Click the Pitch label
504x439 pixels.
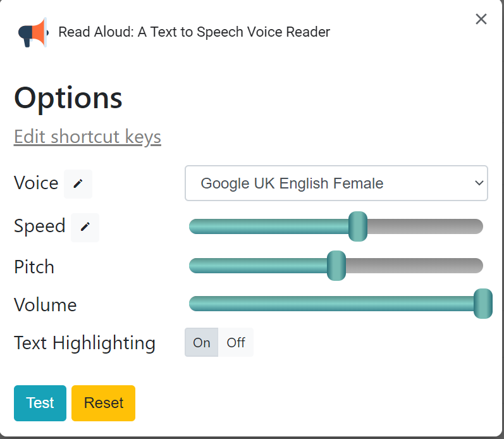pos(34,267)
